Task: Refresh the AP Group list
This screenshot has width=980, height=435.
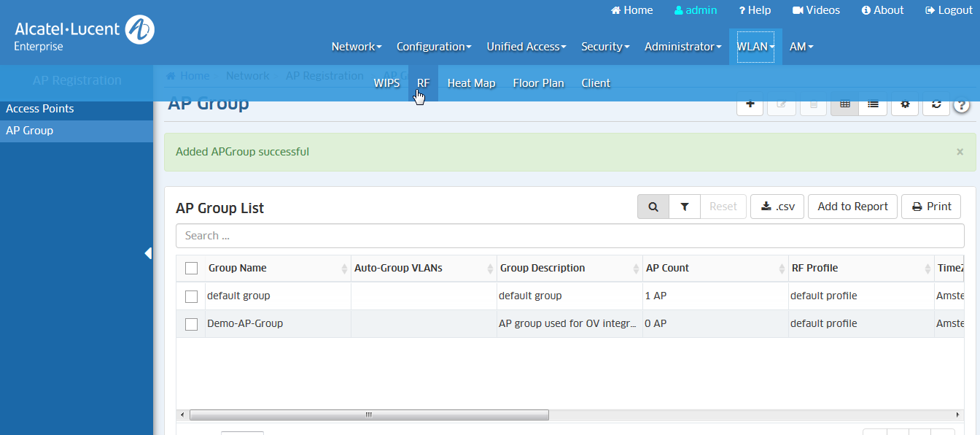Action: [x=936, y=104]
